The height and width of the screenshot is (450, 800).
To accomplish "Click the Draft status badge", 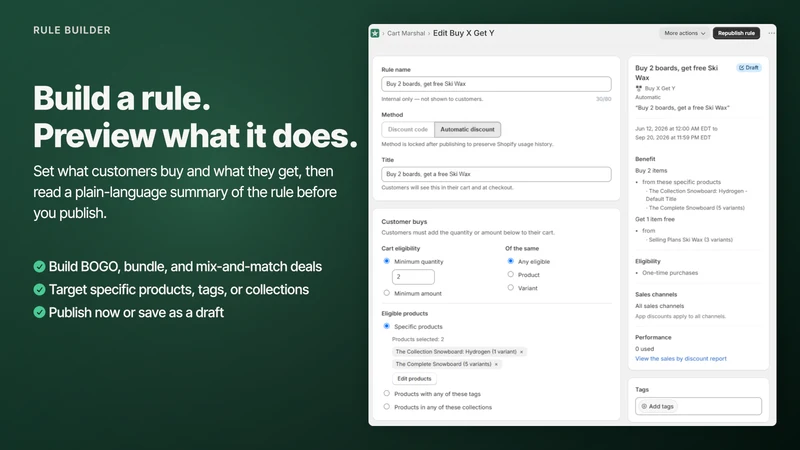I will (748, 67).
